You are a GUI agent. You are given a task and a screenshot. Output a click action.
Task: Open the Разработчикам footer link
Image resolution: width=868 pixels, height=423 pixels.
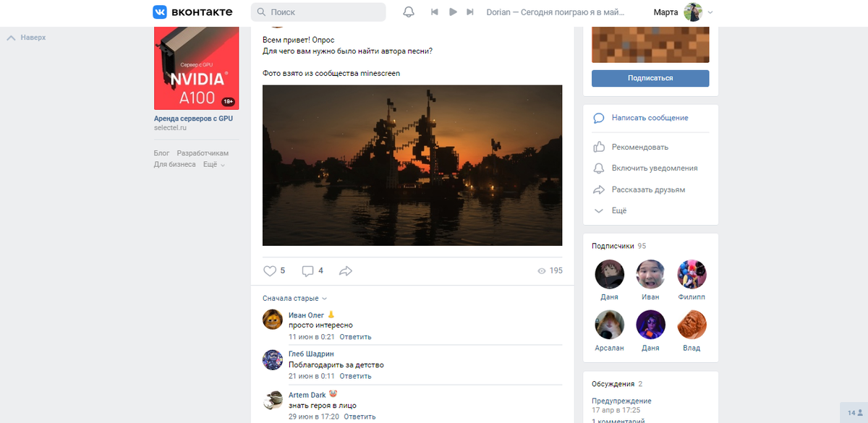click(203, 153)
